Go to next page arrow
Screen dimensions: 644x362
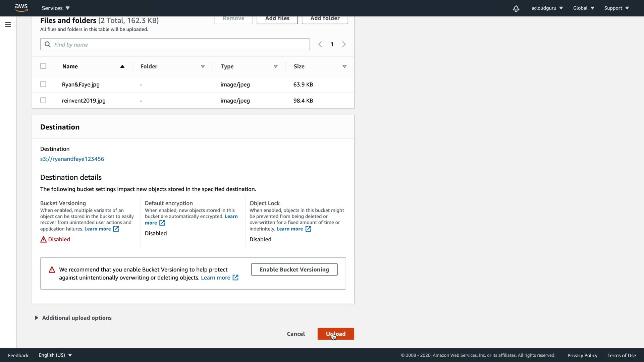(344, 44)
